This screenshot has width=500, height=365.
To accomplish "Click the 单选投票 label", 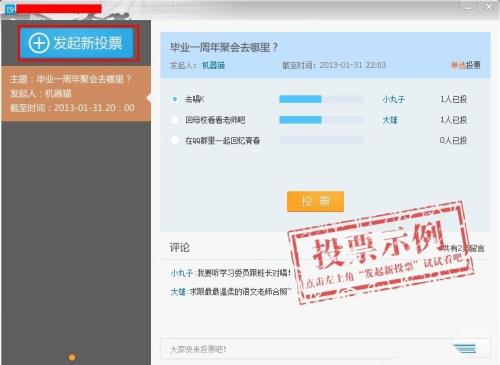I will pyautogui.click(x=466, y=65).
